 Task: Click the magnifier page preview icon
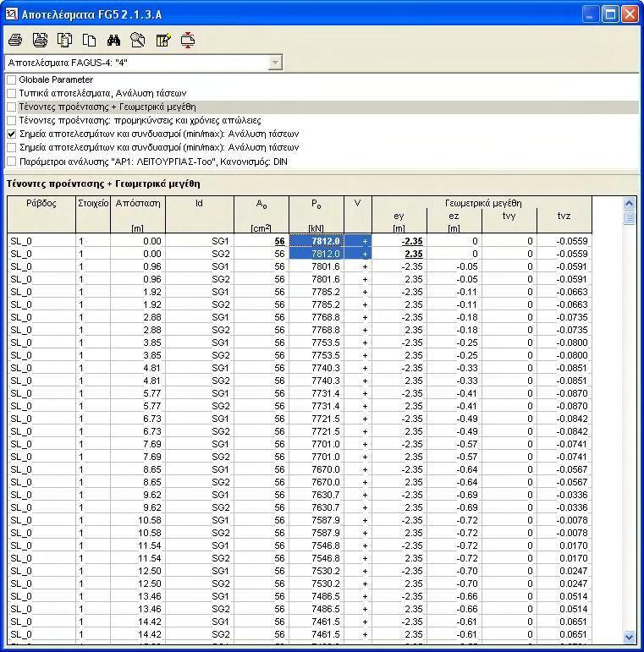click(138, 41)
